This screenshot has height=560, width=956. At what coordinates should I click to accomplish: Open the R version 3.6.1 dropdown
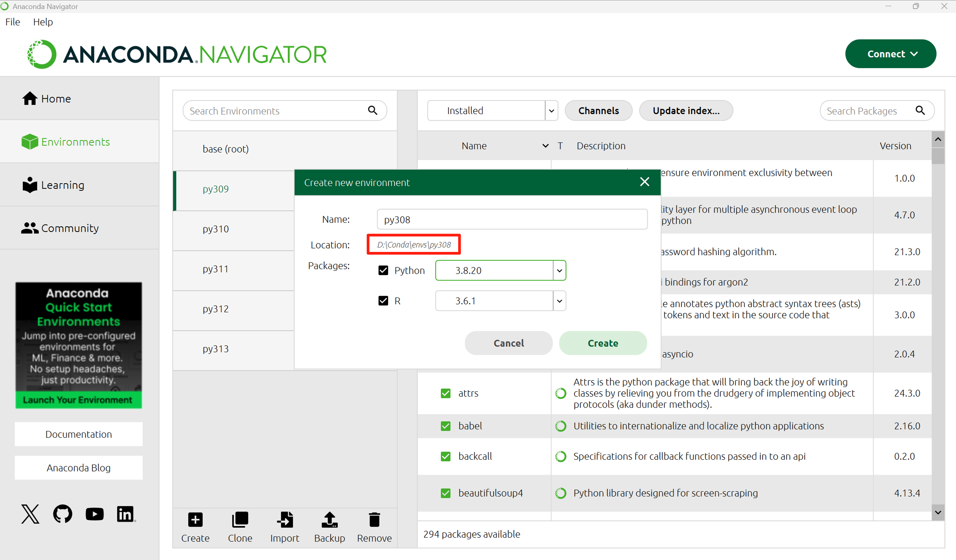click(500, 301)
